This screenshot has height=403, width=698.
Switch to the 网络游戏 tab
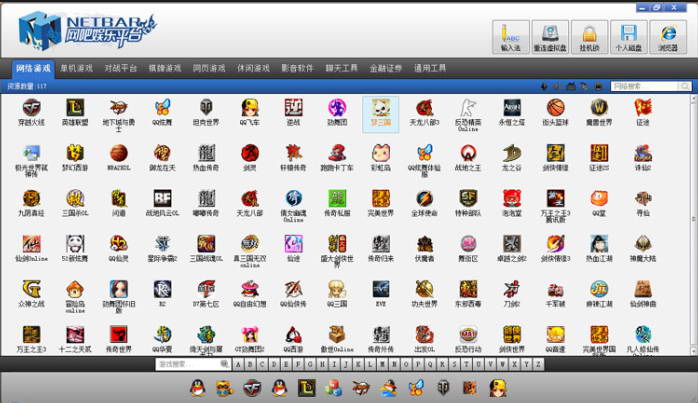(x=33, y=68)
